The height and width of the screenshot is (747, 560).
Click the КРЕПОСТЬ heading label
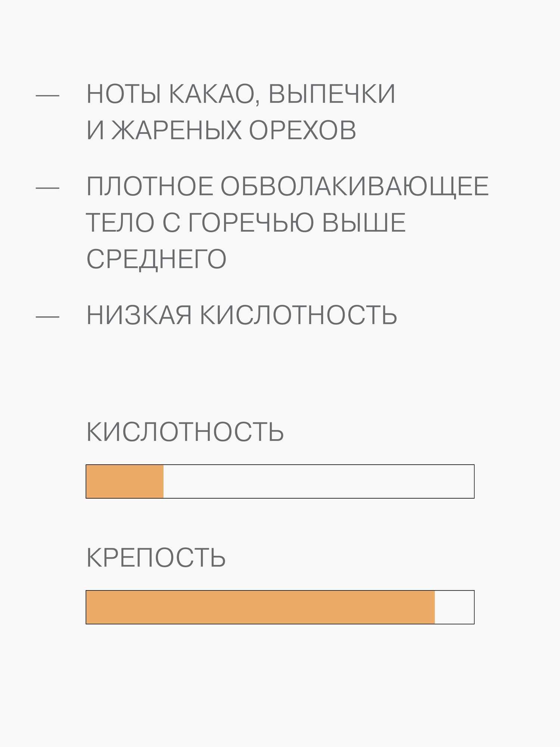tap(156, 558)
